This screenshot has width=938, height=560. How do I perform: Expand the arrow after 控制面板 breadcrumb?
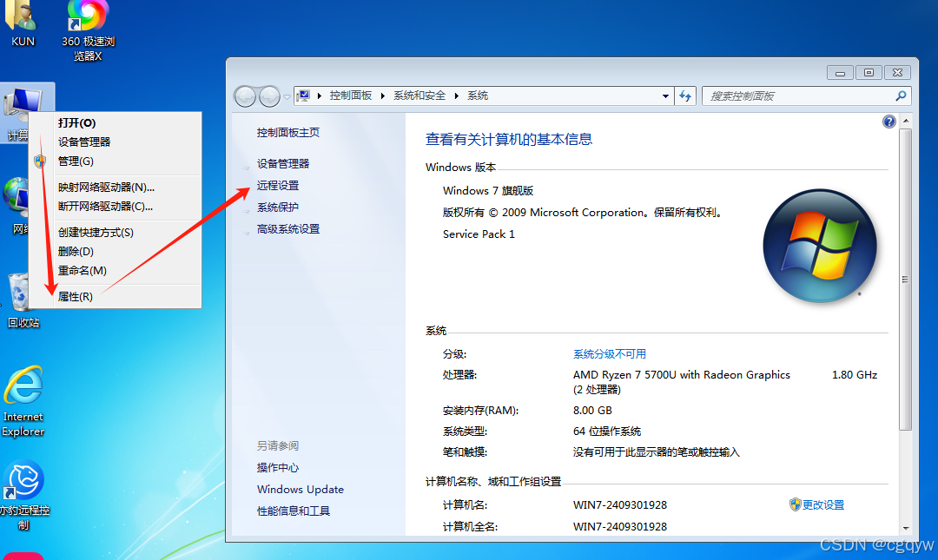(383, 96)
